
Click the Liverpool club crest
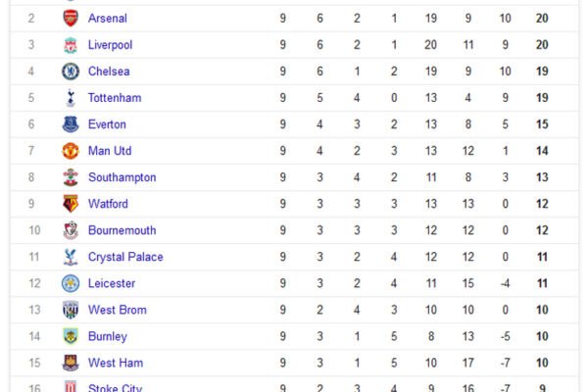tap(71, 45)
